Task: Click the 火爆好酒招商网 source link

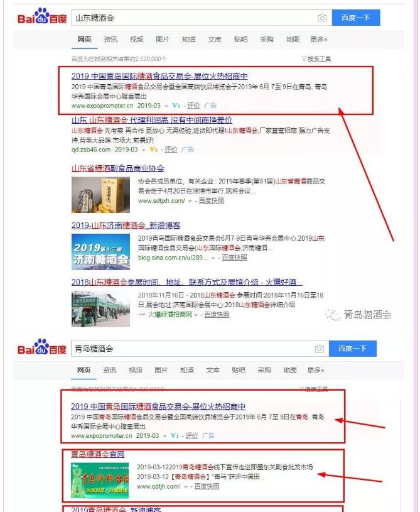Action: (170, 315)
